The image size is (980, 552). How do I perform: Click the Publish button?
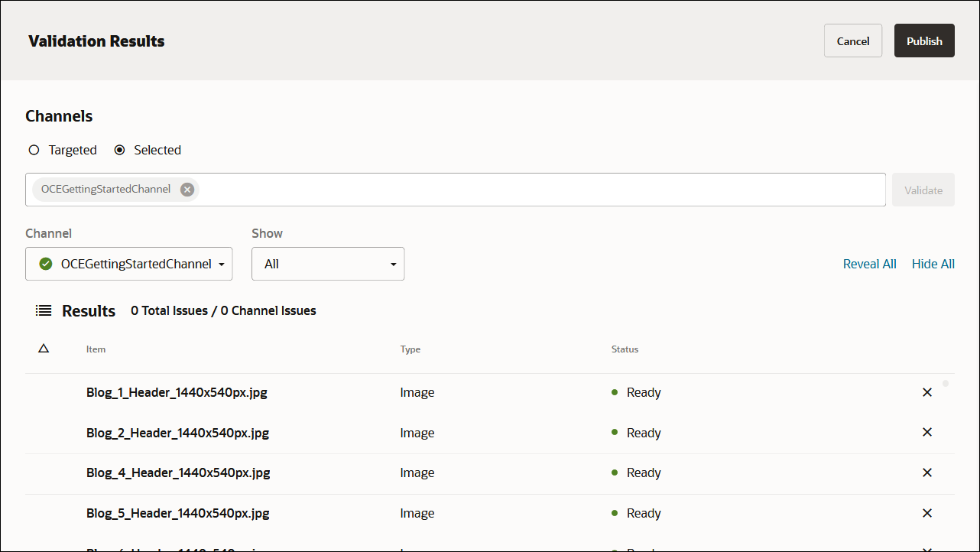[x=923, y=41]
